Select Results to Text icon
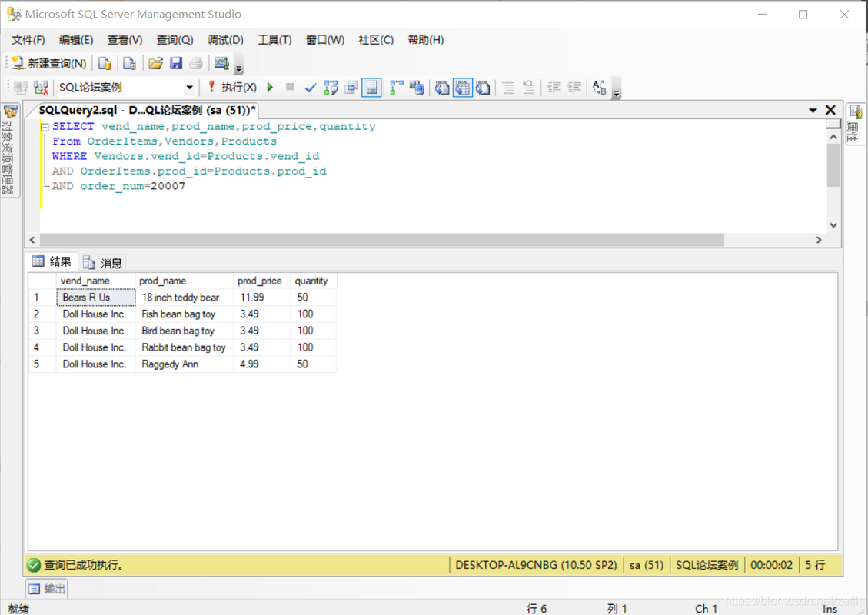Viewport: 868px width, 615px height. tap(442, 88)
